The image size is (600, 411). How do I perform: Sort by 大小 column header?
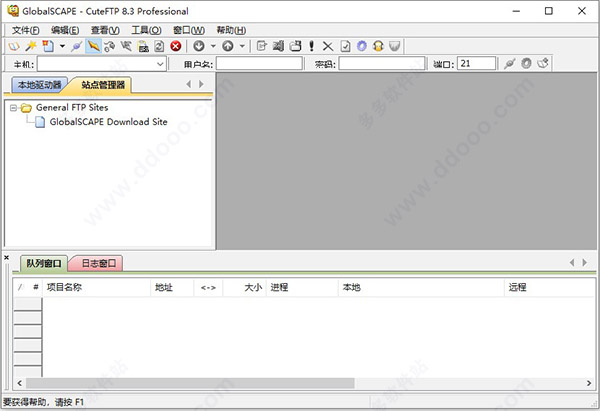pyautogui.click(x=245, y=288)
